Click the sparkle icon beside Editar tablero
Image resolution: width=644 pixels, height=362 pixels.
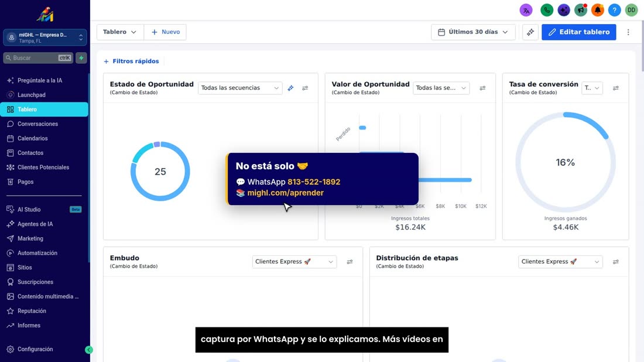pos(530,32)
